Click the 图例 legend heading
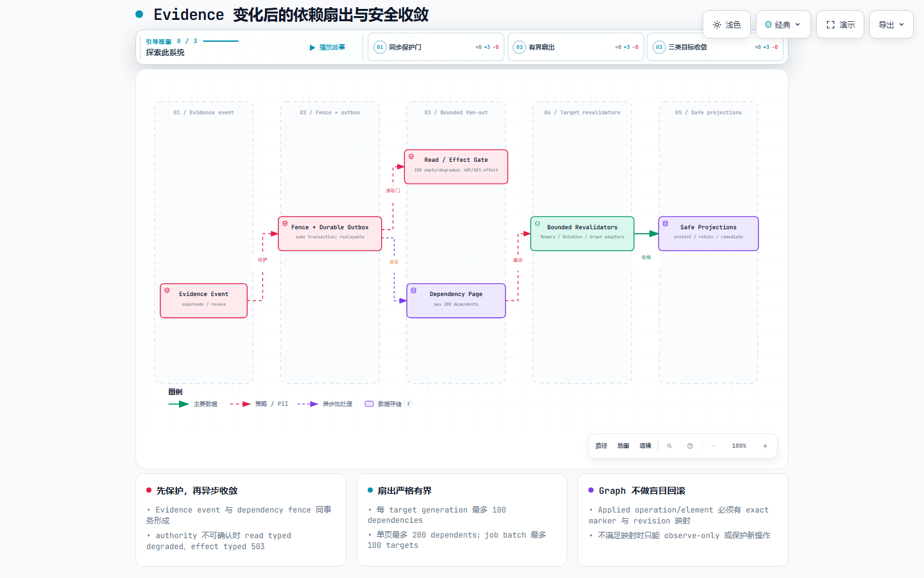Screen dimensions: 924x578 tap(175, 392)
